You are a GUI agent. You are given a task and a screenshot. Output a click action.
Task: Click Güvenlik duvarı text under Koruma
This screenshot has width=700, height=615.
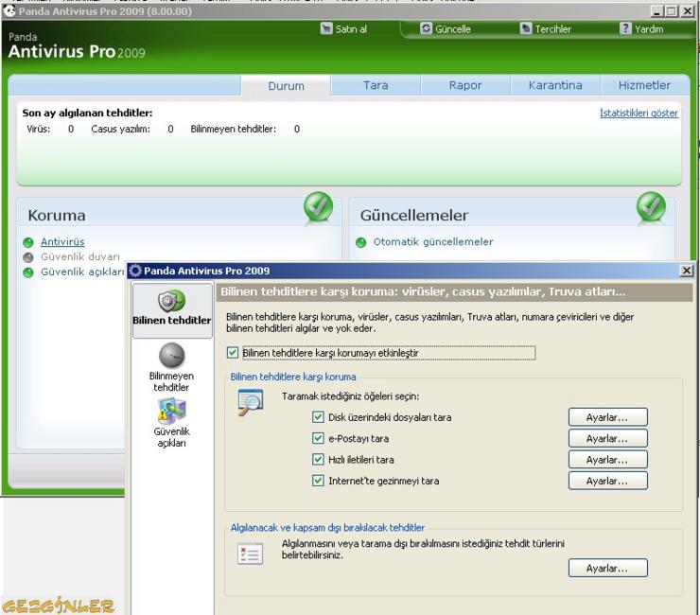pyautogui.click(x=80, y=256)
